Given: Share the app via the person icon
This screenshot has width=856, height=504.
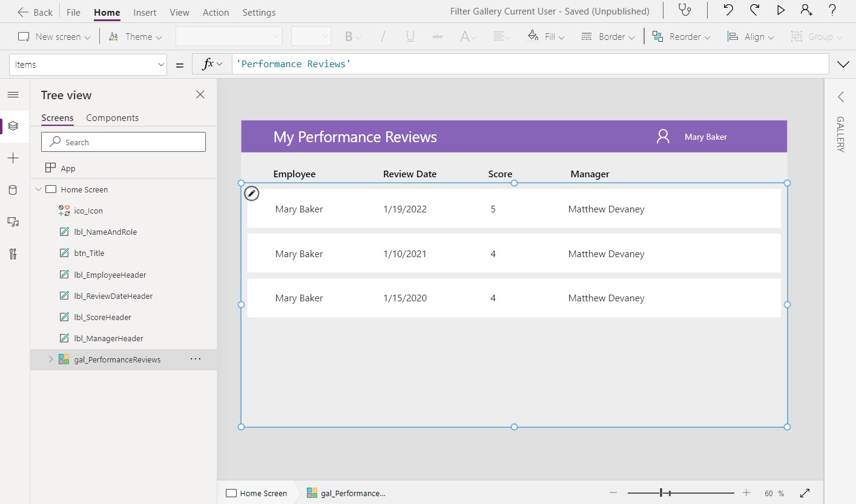Looking at the screenshot, I should [x=807, y=10].
